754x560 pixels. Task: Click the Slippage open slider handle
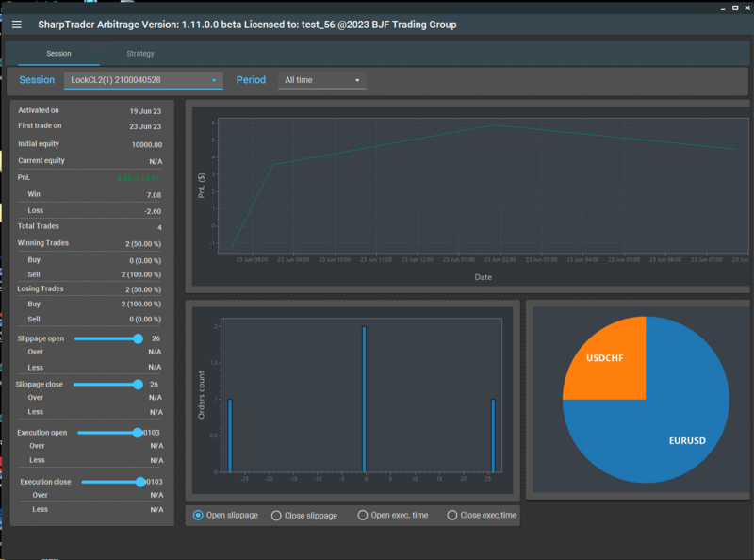tap(138, 338)
